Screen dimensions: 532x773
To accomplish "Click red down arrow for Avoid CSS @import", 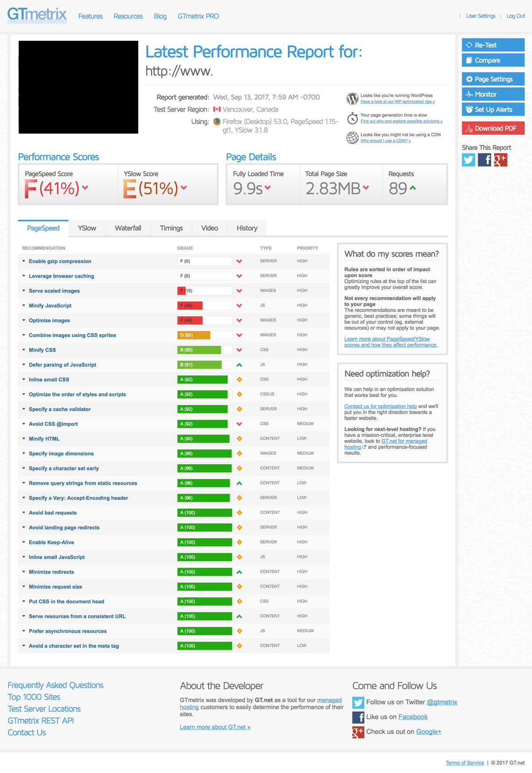I will click(x=239, y=424).
